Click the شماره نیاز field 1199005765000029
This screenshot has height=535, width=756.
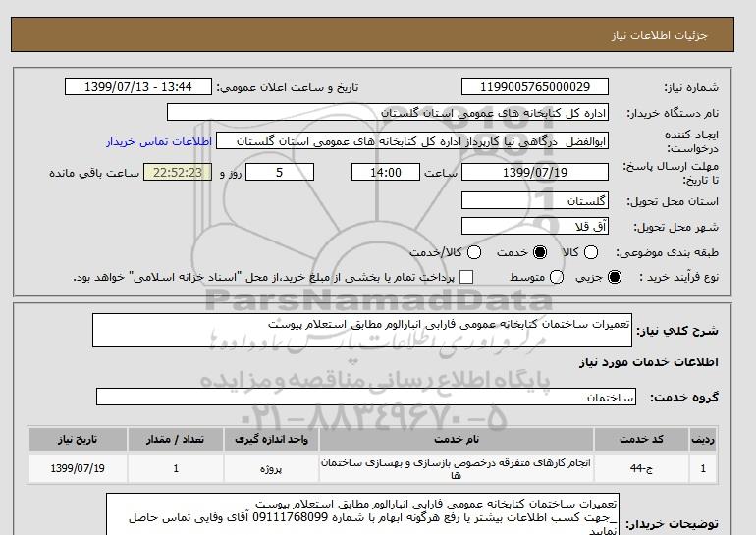pos(535,86)
